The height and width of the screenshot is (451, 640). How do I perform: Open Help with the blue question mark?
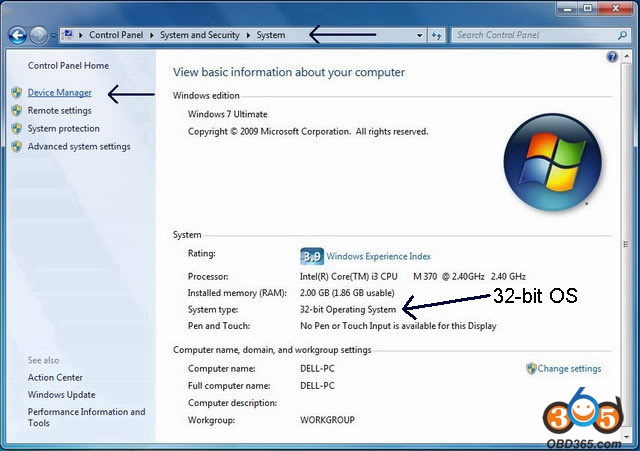coord(612,57)
